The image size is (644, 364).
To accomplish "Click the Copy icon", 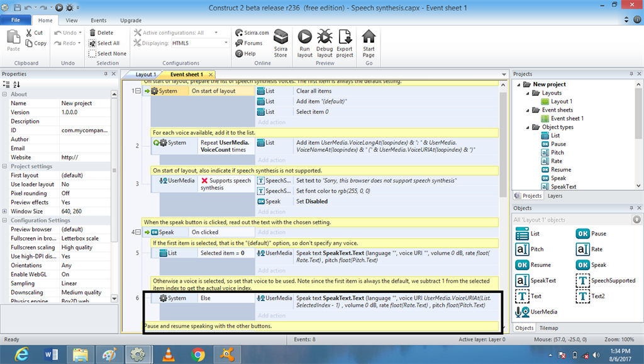I will [29, 43].
